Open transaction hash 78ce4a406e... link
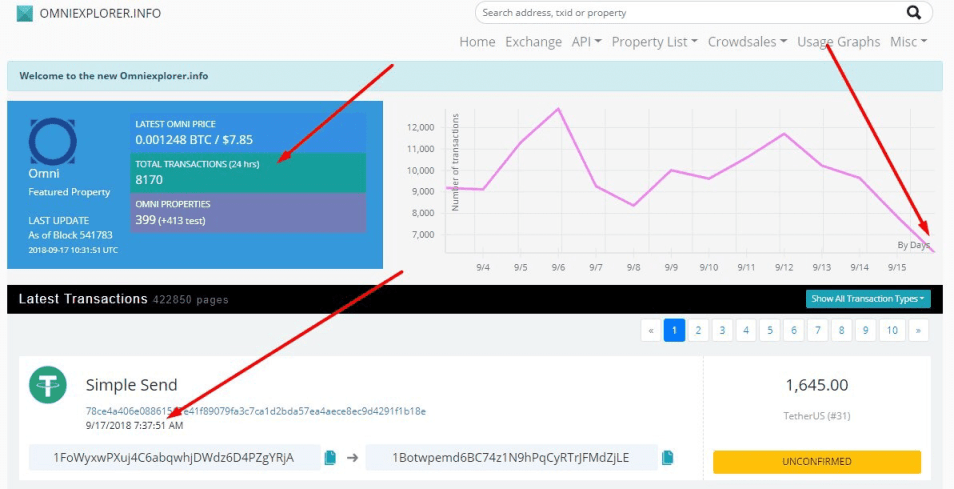Image resolution: width=954 pixels, height=489 pixels. point(256,411)
